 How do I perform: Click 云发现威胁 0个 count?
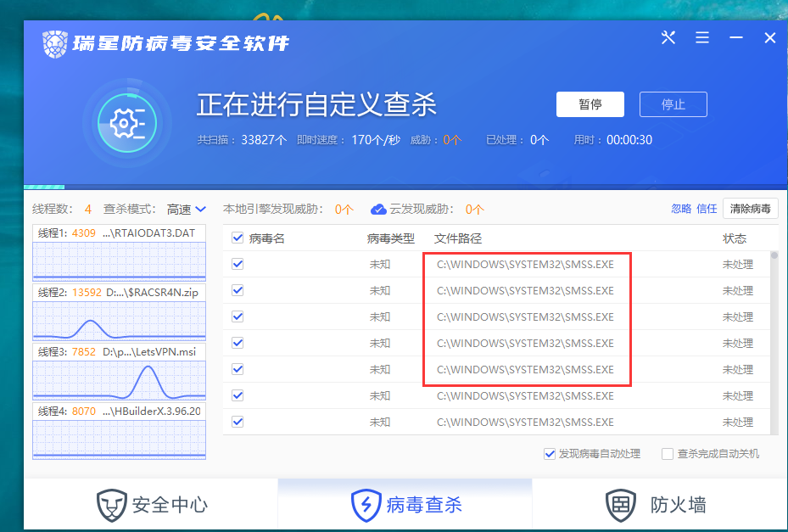pyautogui.click(x=474, y=210)
